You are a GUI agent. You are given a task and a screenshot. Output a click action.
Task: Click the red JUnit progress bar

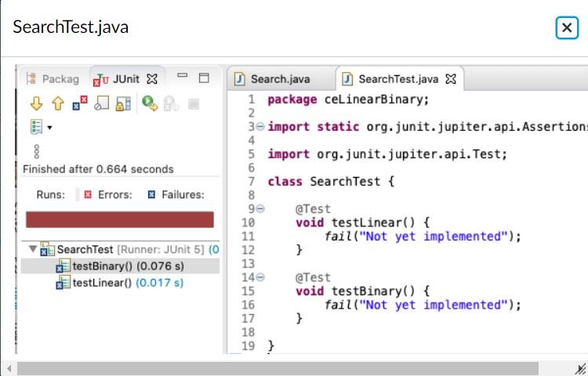(120, 219)
